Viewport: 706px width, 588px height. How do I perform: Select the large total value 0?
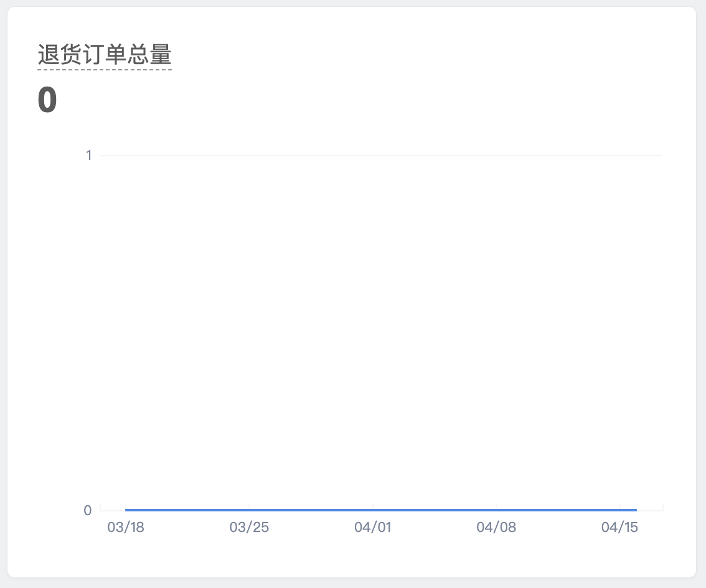point(47,100)
